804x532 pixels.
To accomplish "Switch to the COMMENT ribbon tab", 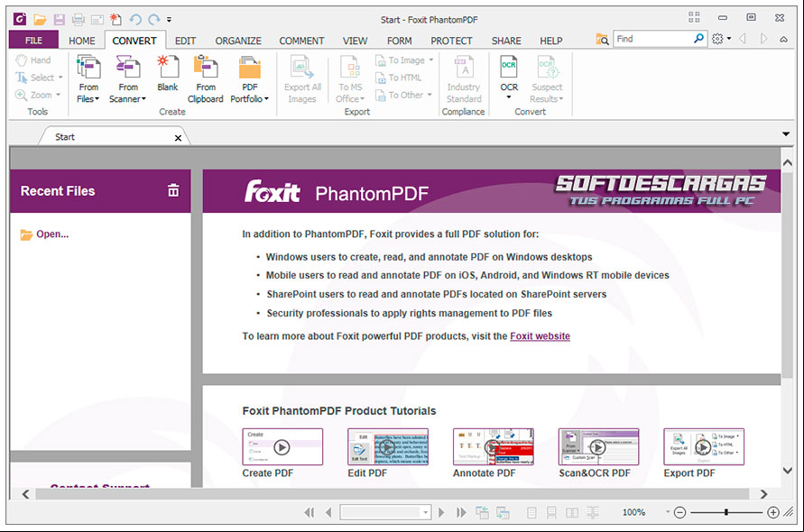I will point(301,41).
